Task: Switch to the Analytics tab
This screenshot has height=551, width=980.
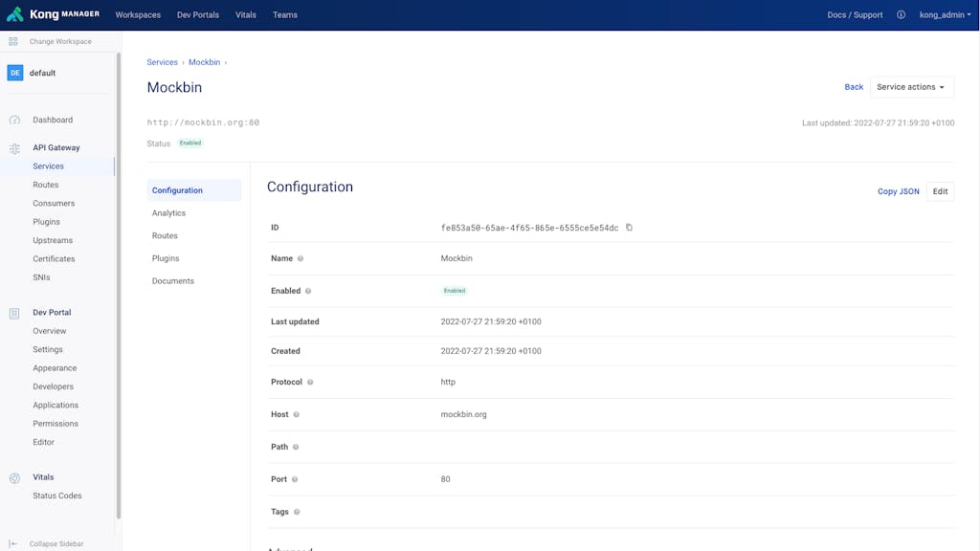Action: [168, 213]
